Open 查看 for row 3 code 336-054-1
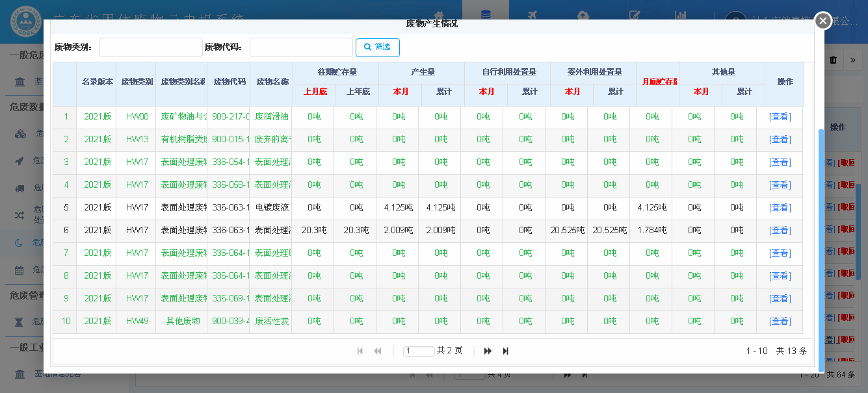 780,162
